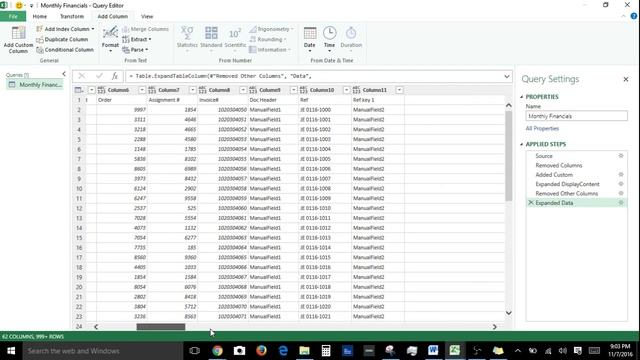Select the Add Column tab
Screen dimensions: 640x360
[113, 16]
